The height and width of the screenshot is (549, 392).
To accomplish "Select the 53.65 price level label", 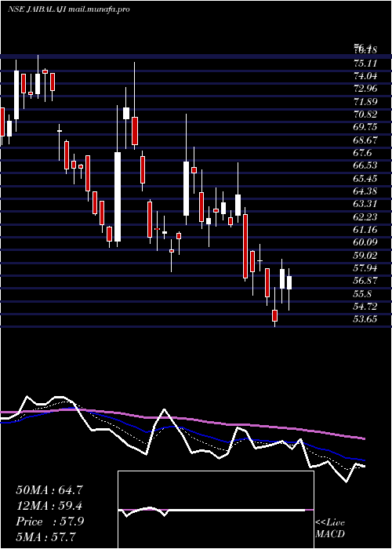I will (x=365, y=319).
